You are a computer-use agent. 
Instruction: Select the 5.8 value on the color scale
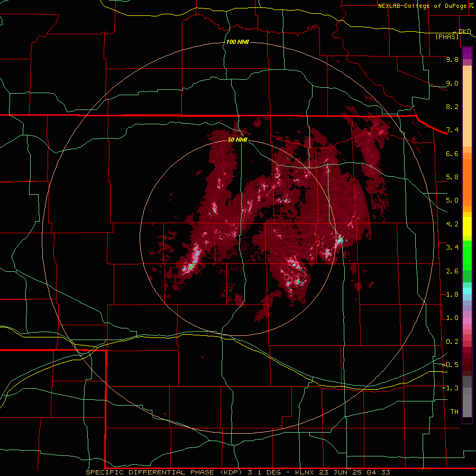coord(452,177)
